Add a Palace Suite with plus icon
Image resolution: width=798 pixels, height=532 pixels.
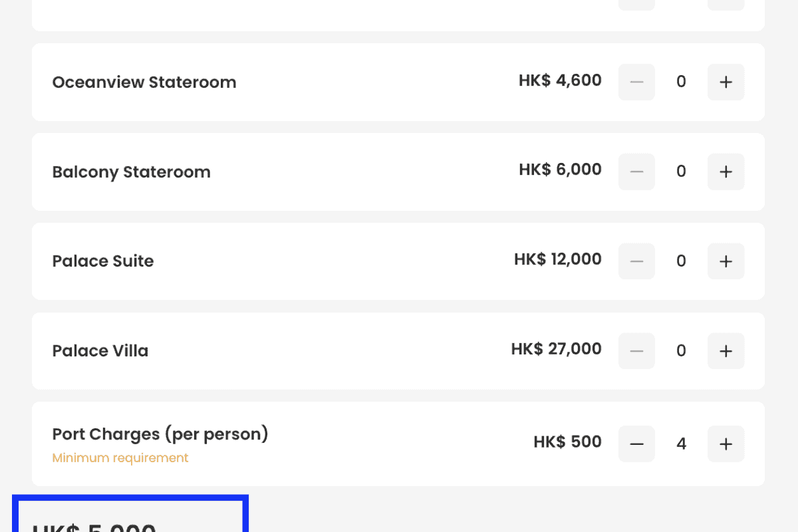pos(726,261)
